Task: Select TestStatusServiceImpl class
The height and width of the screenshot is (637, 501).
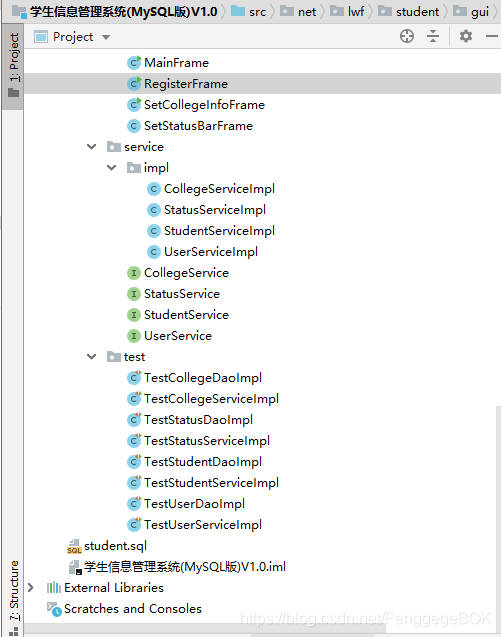Action: click(x=207, y=441)
